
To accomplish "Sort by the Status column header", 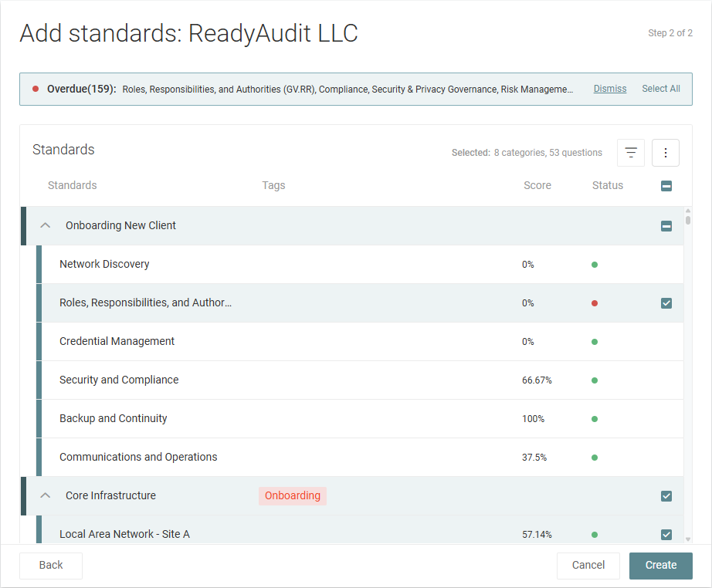I will click(x=608, y=185).
